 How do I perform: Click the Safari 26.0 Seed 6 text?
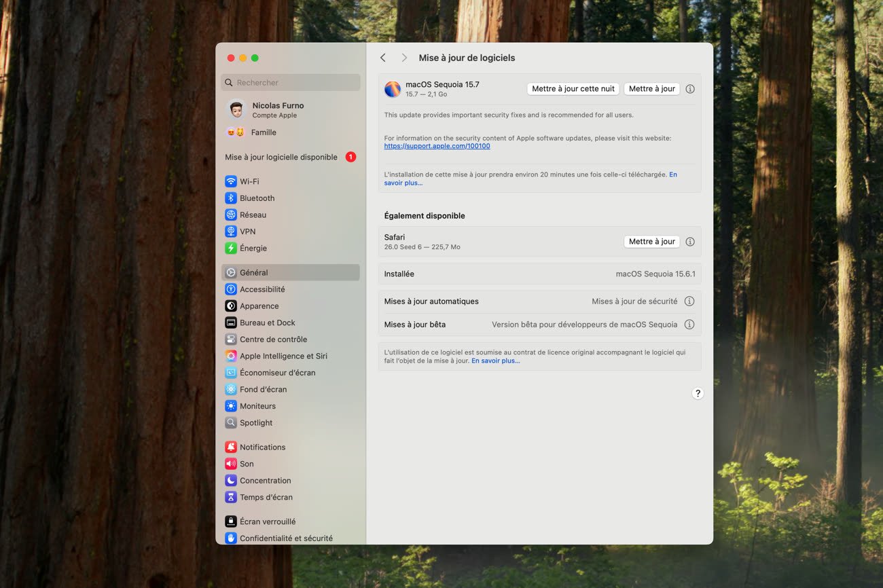tap(422, 247)
